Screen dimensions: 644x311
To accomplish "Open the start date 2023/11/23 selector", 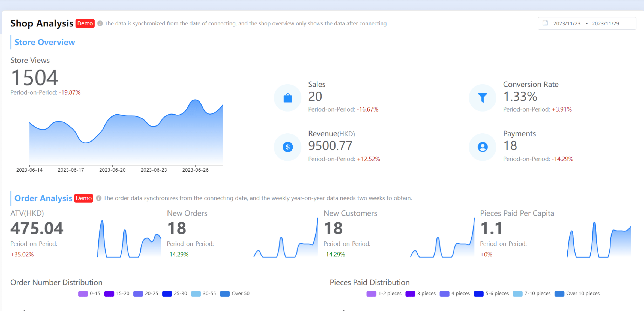I will pyautogui.click(x=567, y=23).
